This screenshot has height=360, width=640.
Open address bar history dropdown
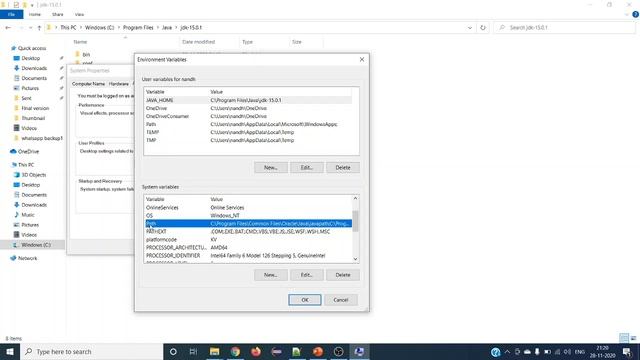click(470, 28)
